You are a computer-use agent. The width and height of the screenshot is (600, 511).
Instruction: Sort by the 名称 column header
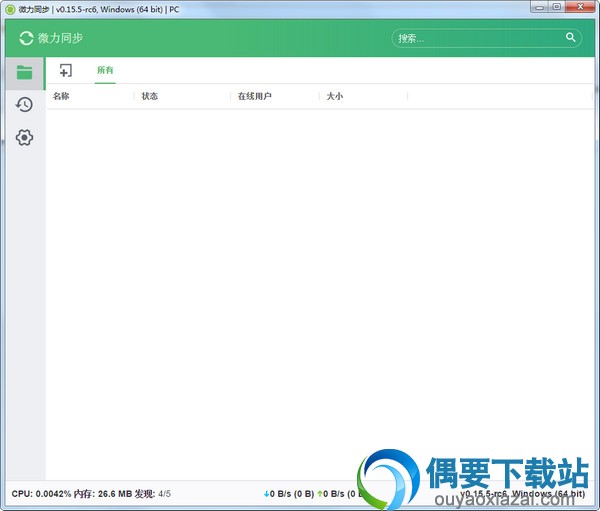click(x=61, y=96)
